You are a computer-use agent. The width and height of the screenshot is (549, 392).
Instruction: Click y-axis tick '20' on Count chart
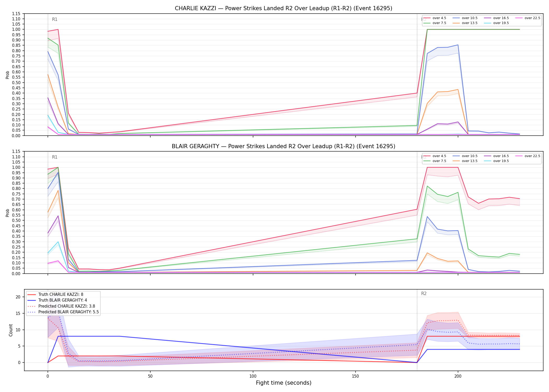pyautogui.click(x=18, y=297)
